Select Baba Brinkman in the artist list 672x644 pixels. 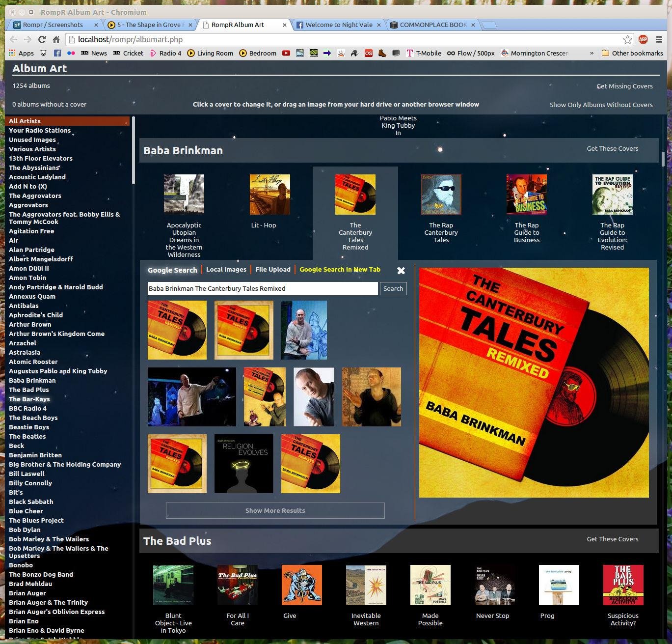tap(32, 380)
